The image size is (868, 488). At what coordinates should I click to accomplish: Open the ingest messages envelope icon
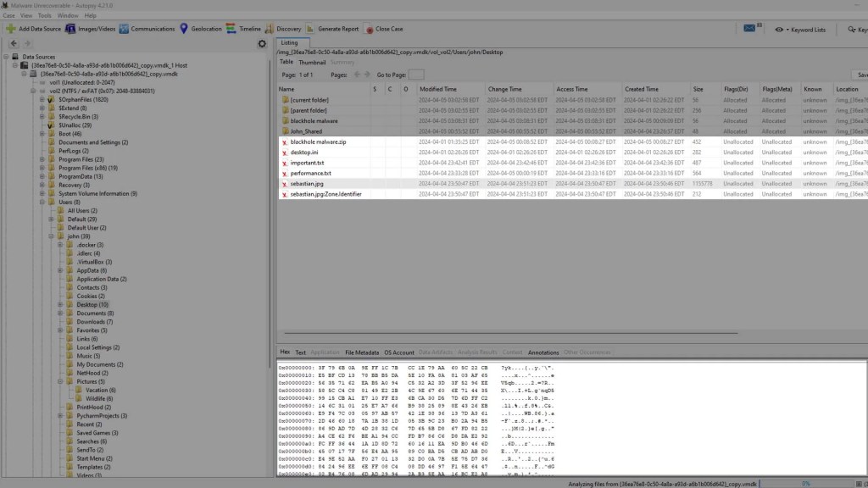[749, 29]
